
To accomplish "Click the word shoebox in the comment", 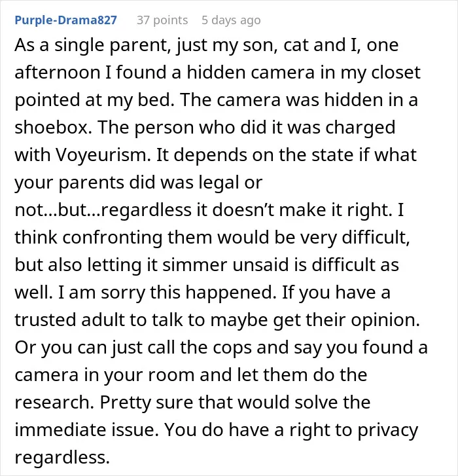I will [x=53, y=127].
